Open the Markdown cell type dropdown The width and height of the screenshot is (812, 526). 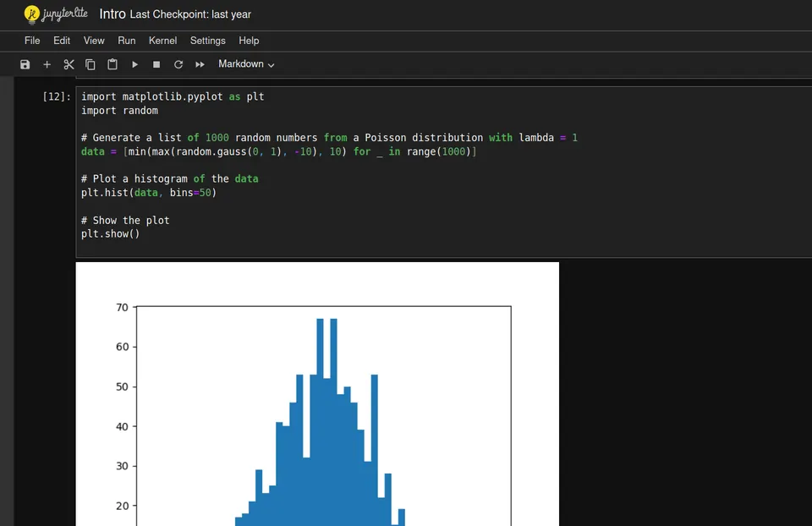pyautogui.click(x=246, y=64)
